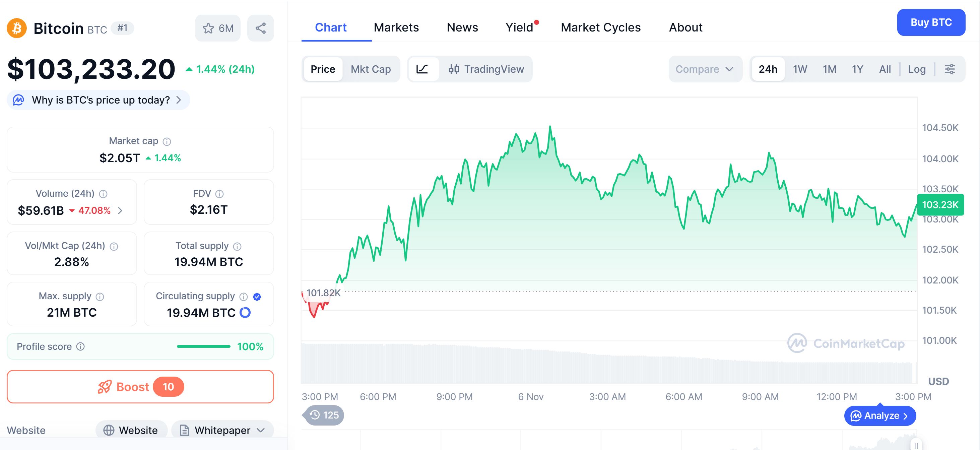This screenshot has width=980, height=450.
Task: Switch chart to Mkt Cap view
Action: pos(371,69)
